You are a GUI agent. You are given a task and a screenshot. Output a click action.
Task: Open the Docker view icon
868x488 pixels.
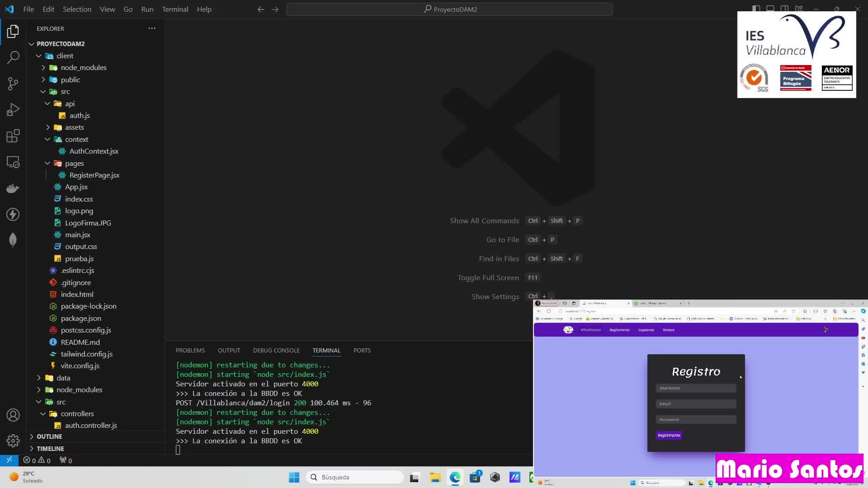[13, 188]
